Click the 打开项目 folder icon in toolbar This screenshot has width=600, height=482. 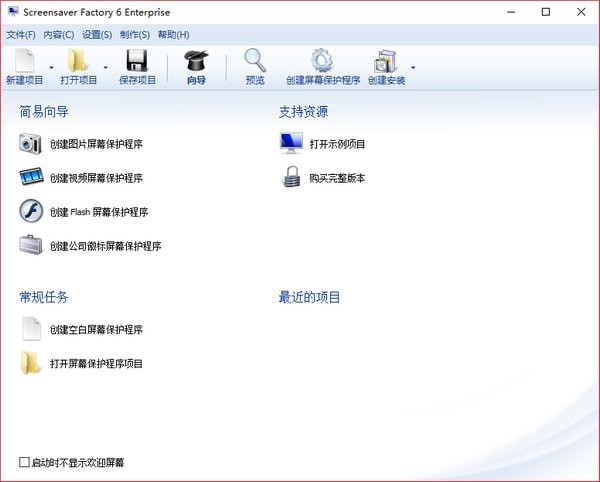click(x=78, y=61)
